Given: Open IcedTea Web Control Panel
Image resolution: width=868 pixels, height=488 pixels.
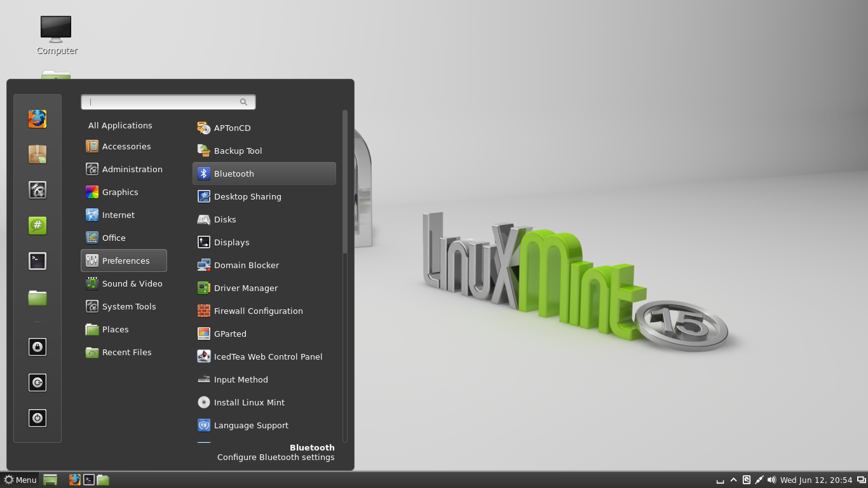Looking at the screenshot, I should pos(264,356).
